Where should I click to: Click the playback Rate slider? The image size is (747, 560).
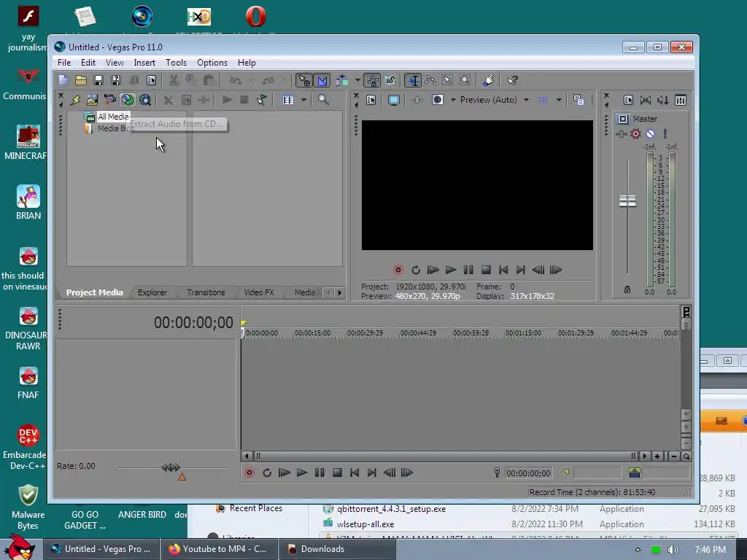171,467
